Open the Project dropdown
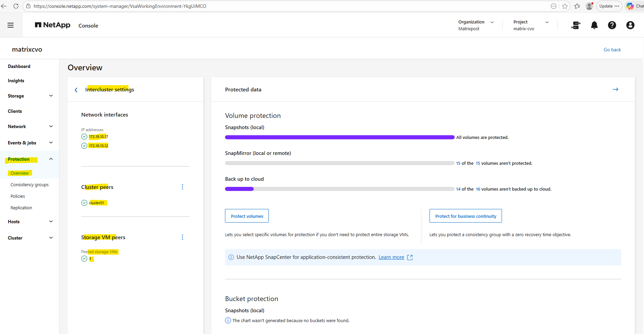Viewport: 644px width, 334px height. [x=547, y=22]
